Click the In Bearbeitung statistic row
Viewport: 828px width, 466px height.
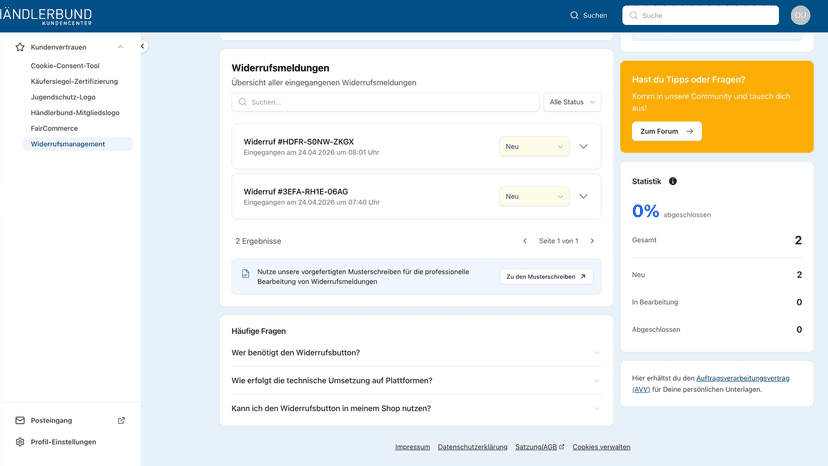pyautogui.click(x=717, y=302)
